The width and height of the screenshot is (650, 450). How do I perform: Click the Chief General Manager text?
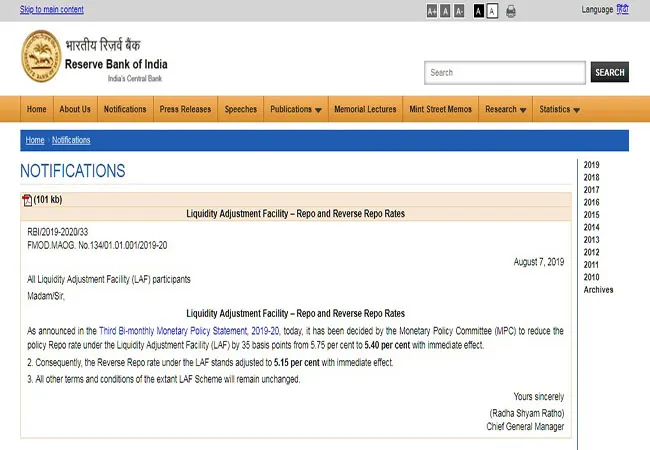(525, 426)
